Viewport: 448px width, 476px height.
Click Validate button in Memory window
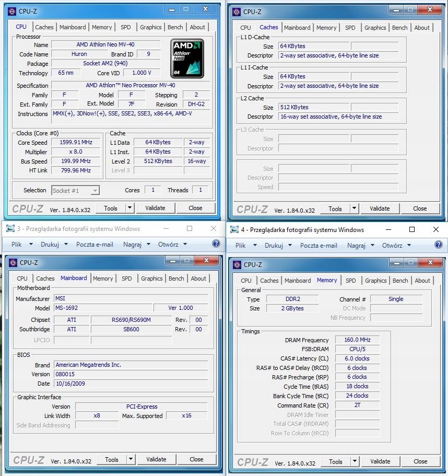pyautogui.click(x=380, y=461)
